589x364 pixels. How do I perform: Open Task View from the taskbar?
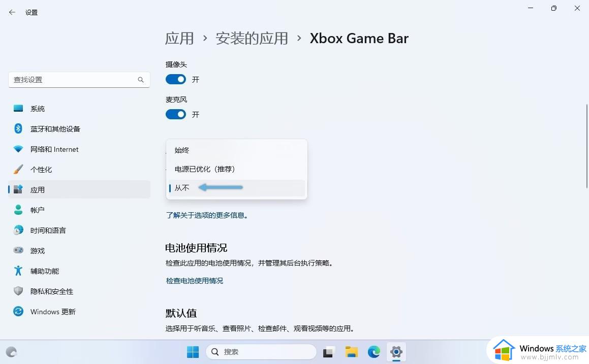point(328,352)
